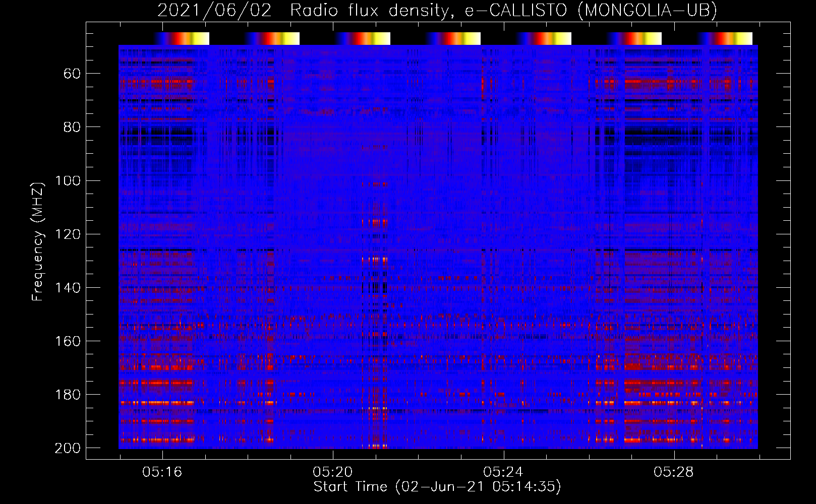This screenshot has width=816, height=504.
Task: Click the 80 MHz tick label
Action: click(x=72, y=127)
